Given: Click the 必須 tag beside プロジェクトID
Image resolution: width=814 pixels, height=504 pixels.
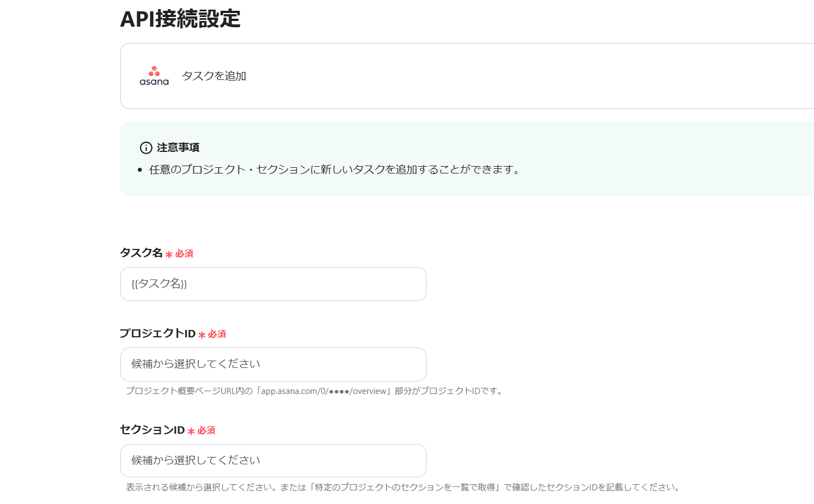Looking at the screenshot, I should (217, 334).
